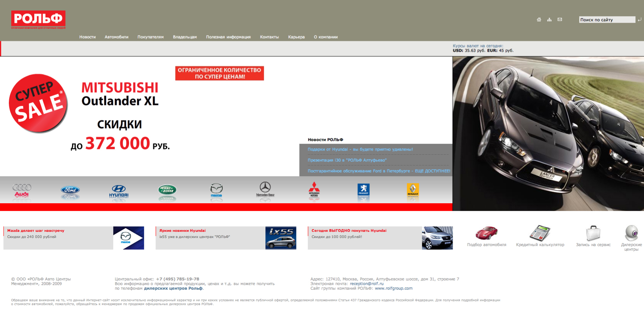644x309 pixels.
Task: Click the Mitsubishi Outlander XL promo headline
Action: [x=120, y=94]
